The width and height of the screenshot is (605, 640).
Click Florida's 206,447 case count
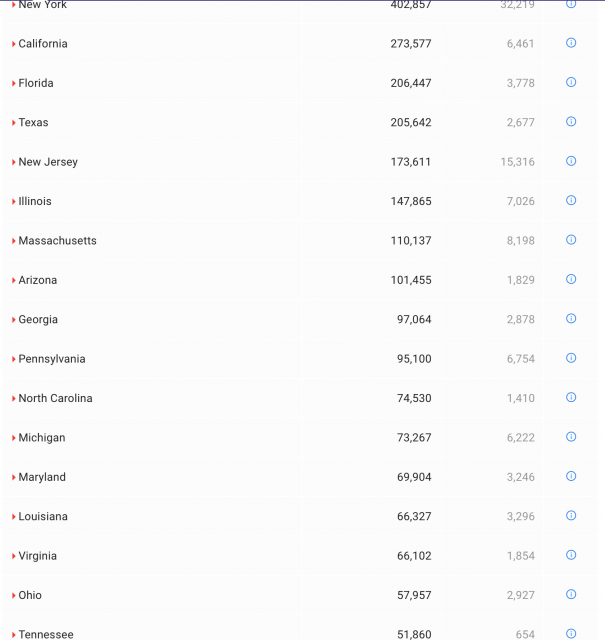pos(411,83)
